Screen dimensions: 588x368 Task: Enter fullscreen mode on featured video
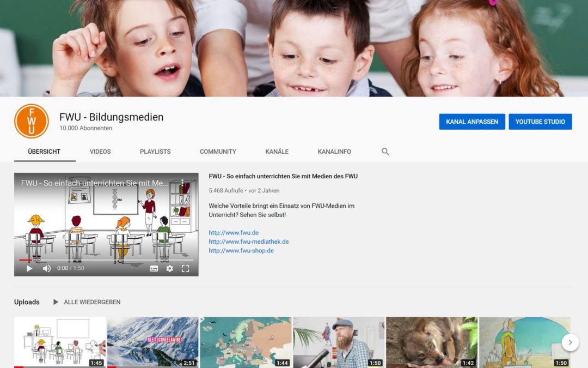click(x=185, y=268)
